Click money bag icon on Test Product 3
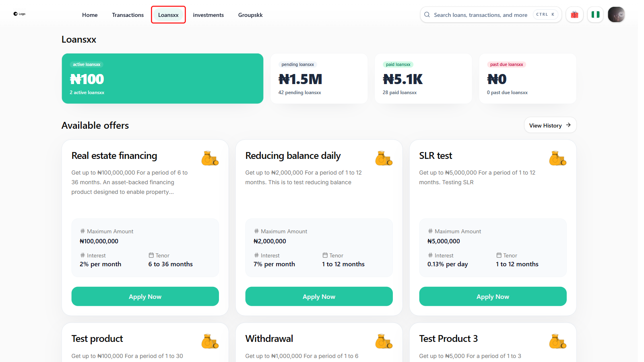Image resolution: width=644 pixels, height=362 pixels. [x=557, y=341]
